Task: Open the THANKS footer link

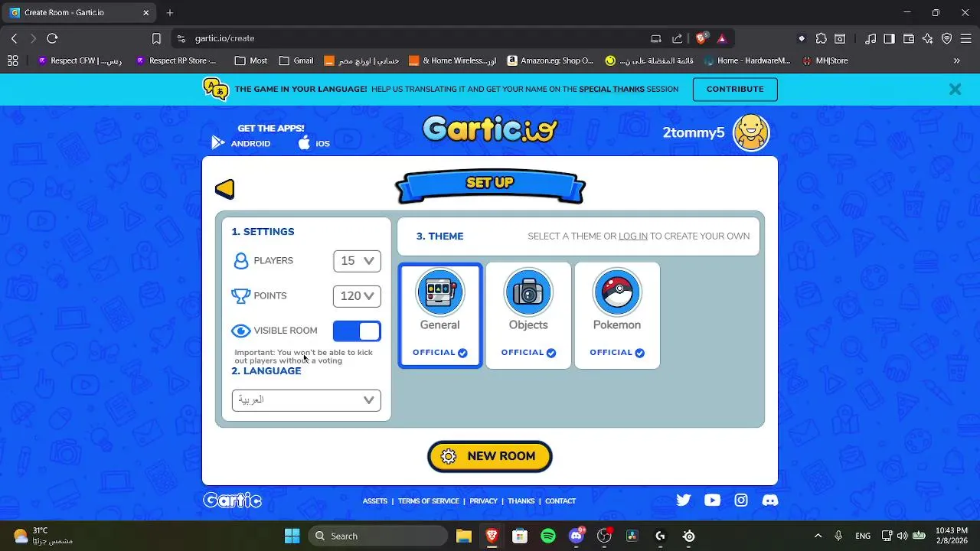Action: (521, 501)
